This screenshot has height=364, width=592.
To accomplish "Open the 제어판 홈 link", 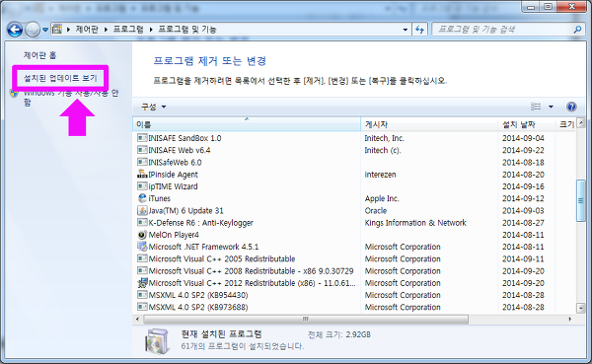I will (x=39, y=55).
